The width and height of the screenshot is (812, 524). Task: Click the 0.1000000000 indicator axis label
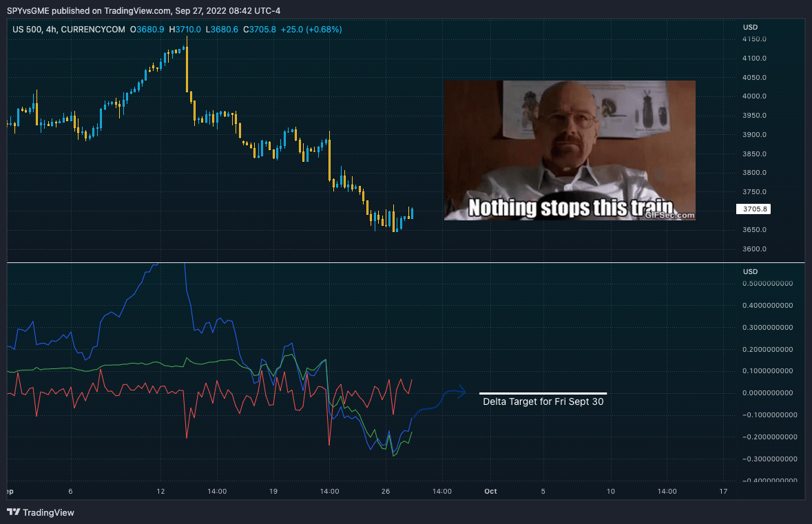click(767, 370)
